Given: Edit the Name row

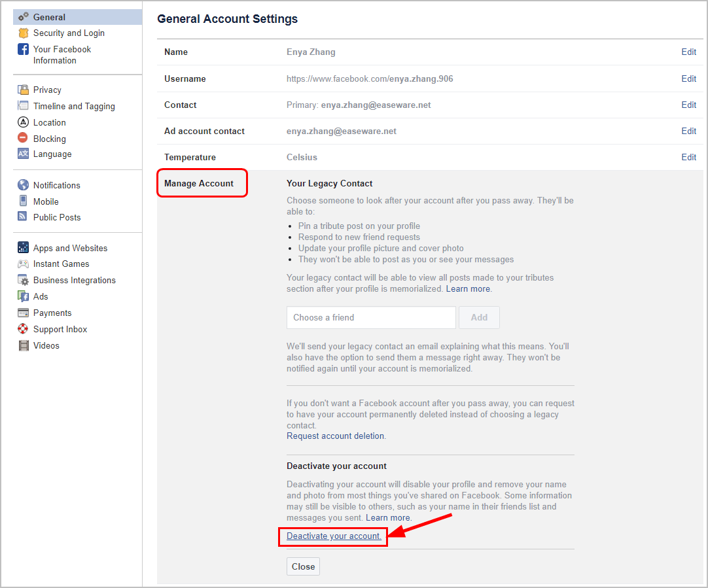Looking at the screenshot, I should 688,52.
